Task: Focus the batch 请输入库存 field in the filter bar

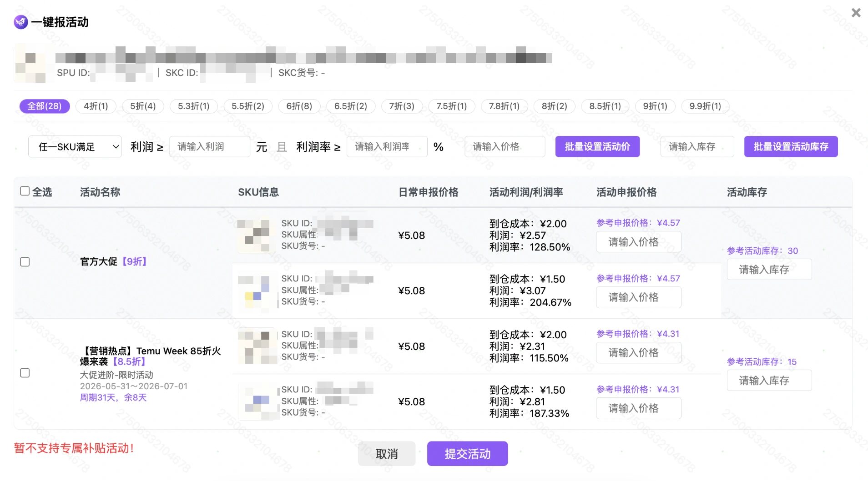Action: pos(697,147)
